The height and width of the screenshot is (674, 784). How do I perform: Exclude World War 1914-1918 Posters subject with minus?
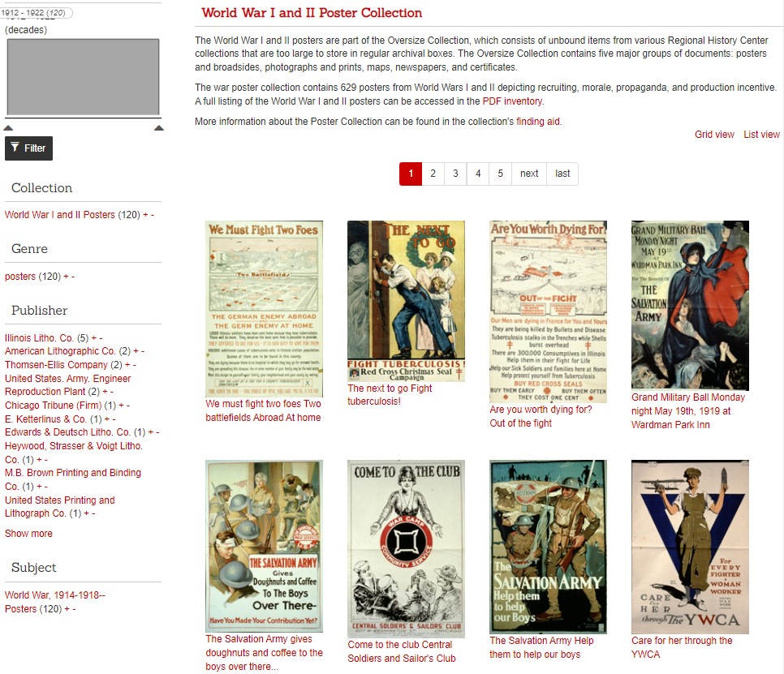(74, 608)
